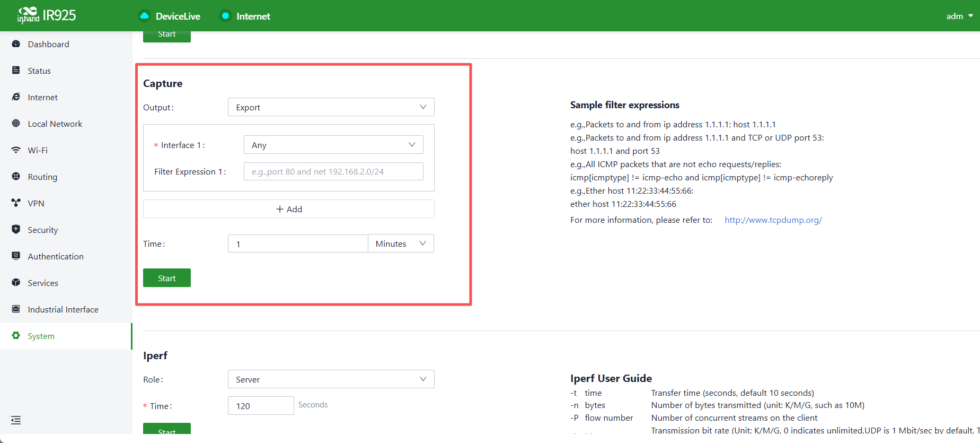Click the System gear icon

coord(16,336)
